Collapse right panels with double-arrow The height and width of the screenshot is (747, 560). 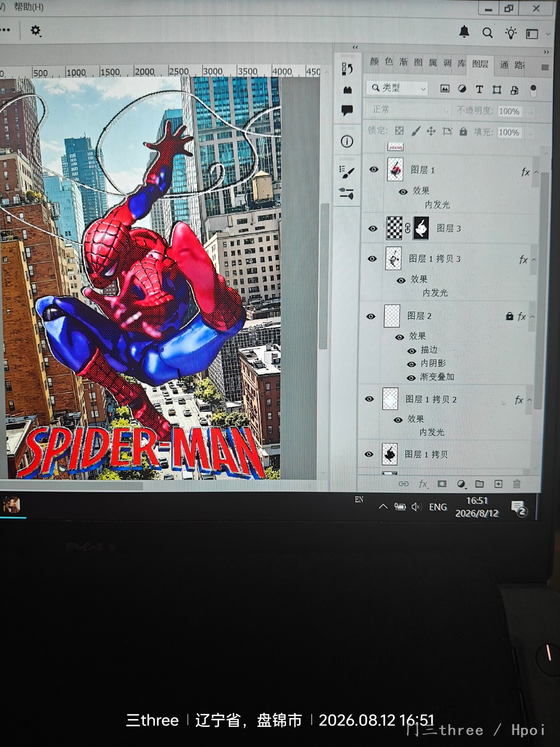pyautogui.click(x=546, y=52)
